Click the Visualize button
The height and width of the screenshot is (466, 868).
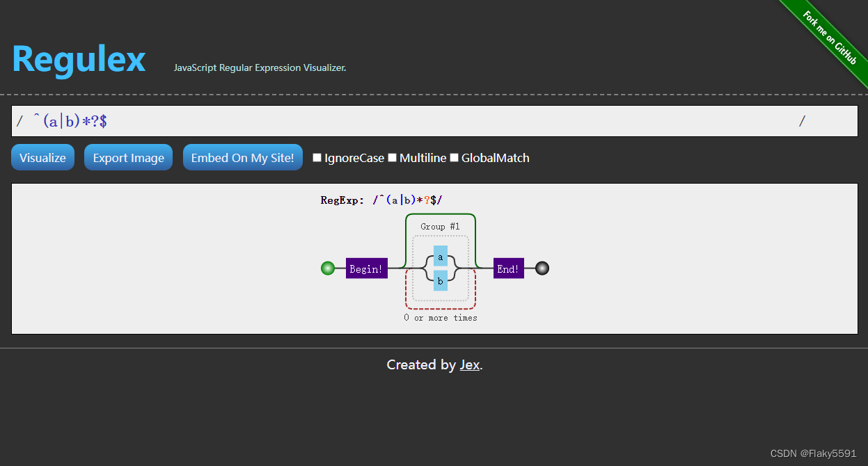pos(42,157)
